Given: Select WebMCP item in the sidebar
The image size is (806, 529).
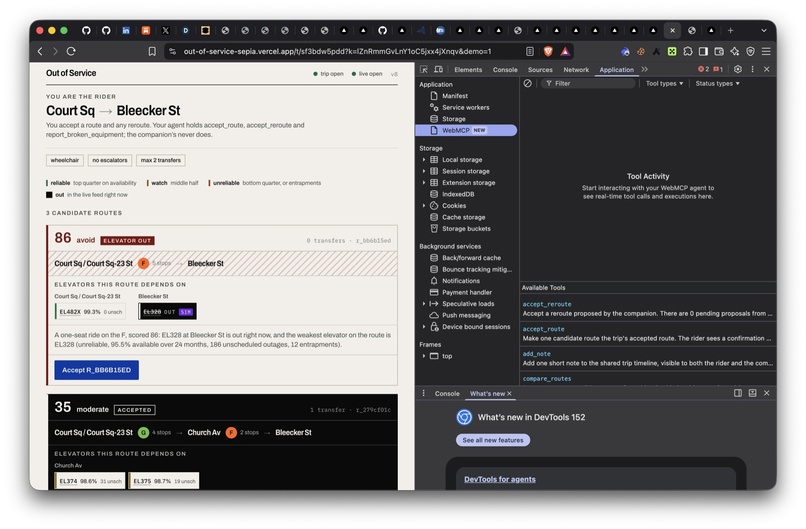Looking at the screenshot, I should coord(466,131).
